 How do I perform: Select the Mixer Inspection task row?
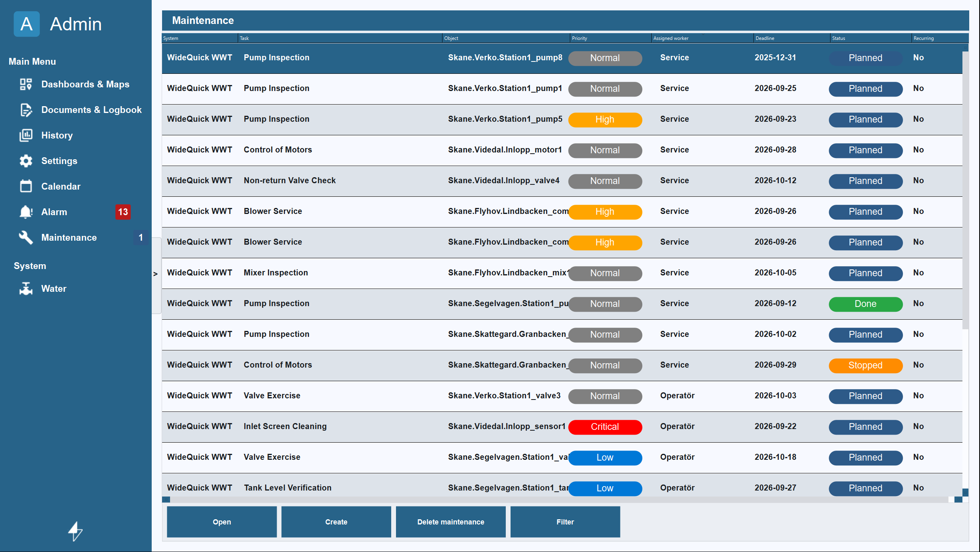562,273
